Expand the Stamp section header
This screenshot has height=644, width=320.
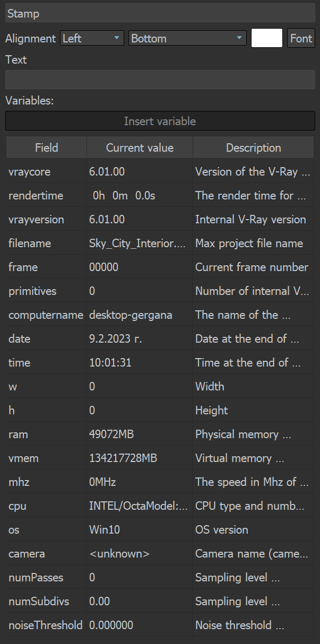[159, 13]
